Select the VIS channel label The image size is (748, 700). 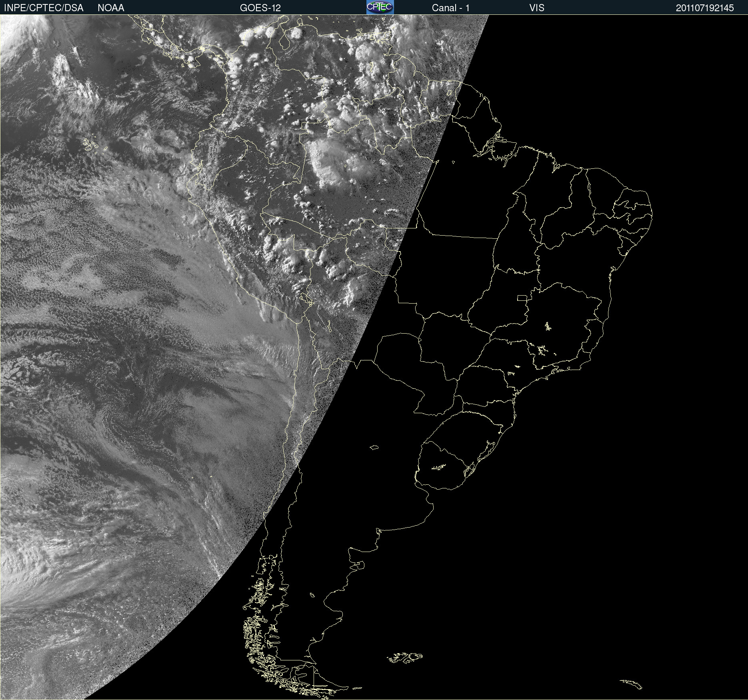(537, 8)
